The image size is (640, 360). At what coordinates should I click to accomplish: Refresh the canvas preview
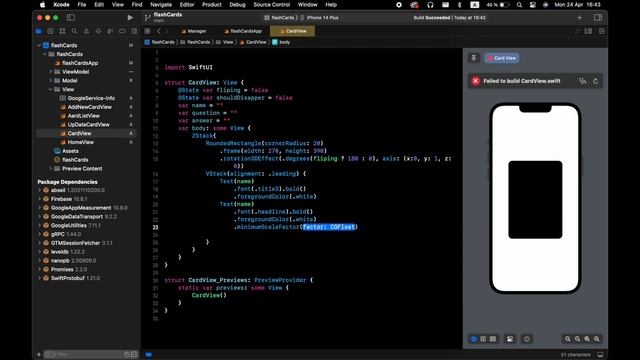coord(596,81)
